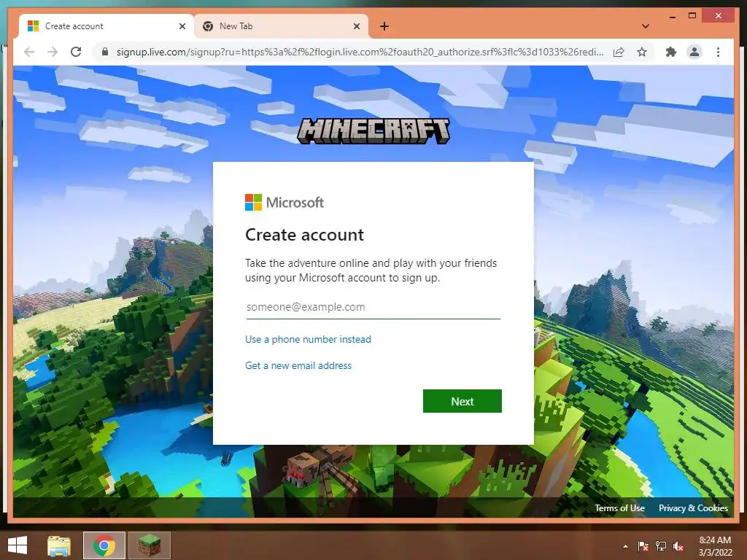
Task: Click the green Next button
Action: 462,401
